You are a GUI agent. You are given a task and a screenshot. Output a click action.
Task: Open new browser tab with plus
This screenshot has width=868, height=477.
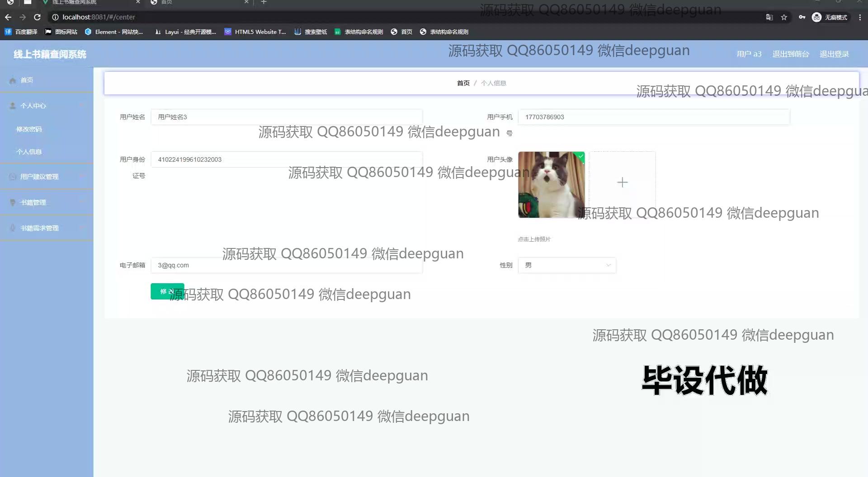pyautogui.click(x=264, y=2)
